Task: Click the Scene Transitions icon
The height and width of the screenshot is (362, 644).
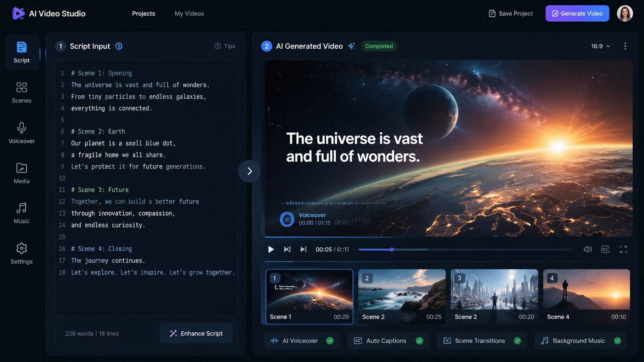Action: pos(447,341)
